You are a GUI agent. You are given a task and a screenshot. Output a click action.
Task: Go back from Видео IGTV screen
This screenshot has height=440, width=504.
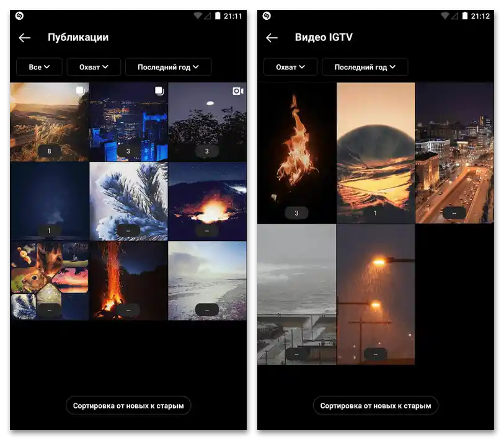[272, 38]
